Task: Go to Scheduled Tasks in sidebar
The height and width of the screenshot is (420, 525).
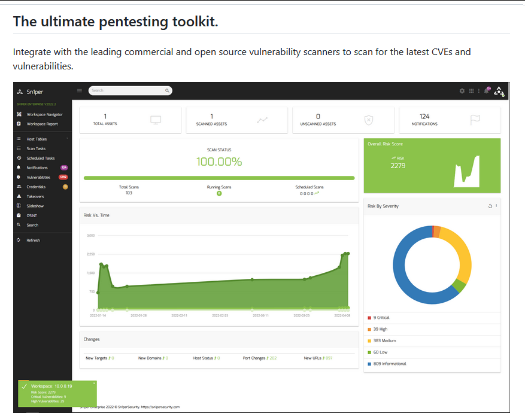Action: [x=40, y=158]
